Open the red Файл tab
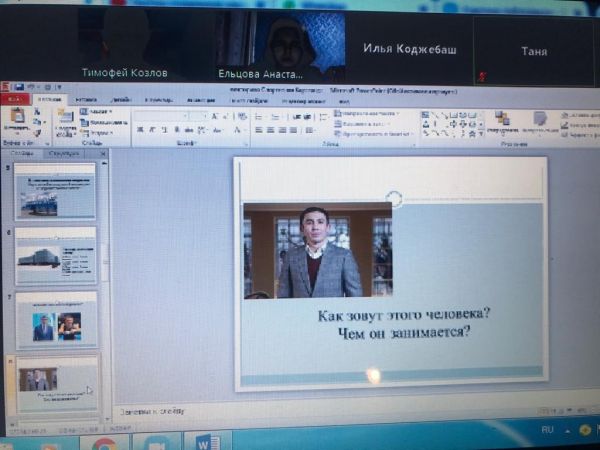The height and width of the screenshot is (450, 600). 15,100
